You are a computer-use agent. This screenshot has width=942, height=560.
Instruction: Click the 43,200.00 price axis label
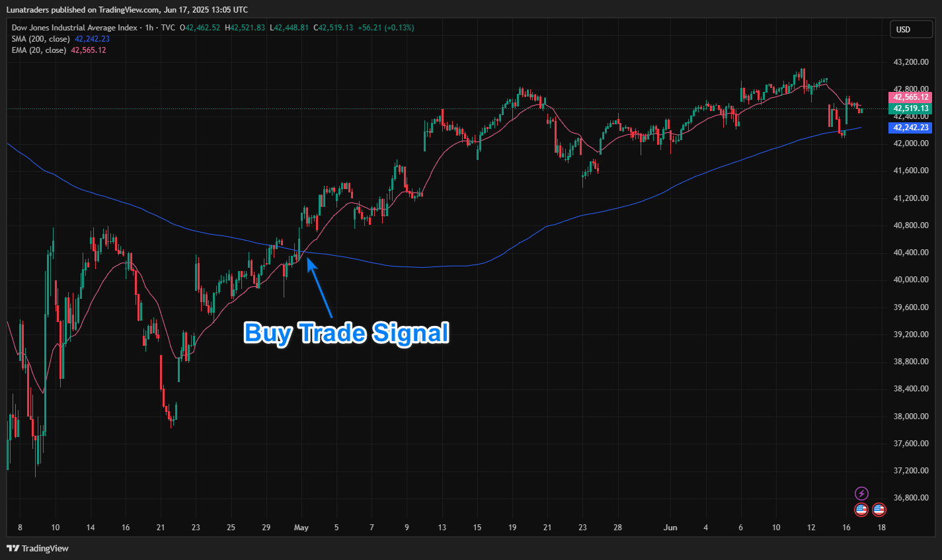[911, 62]
